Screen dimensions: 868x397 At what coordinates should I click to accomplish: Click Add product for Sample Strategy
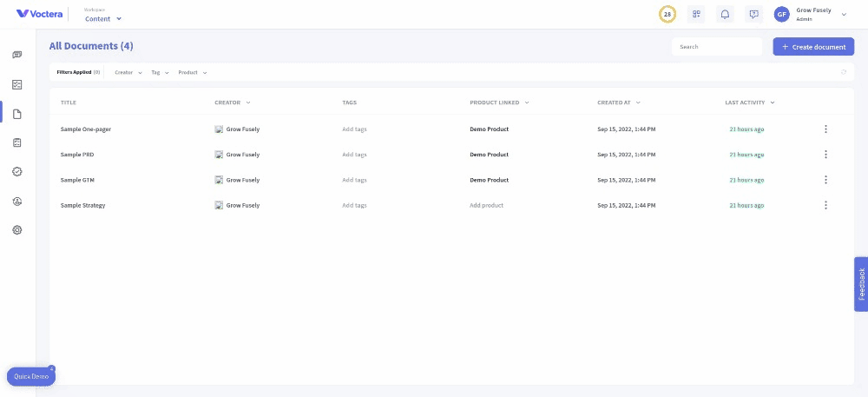coord(487,205)
